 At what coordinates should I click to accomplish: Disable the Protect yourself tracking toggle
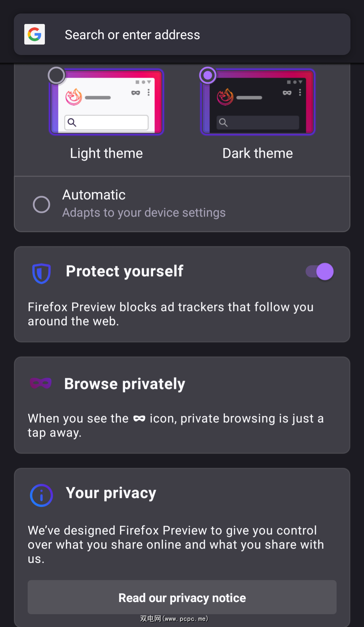coord(320,271)
